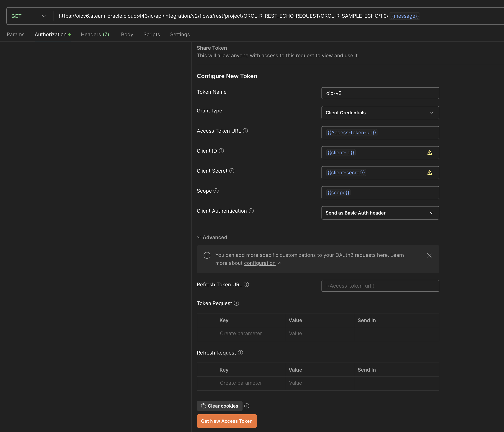Click info icon beside Clear cookies
This screenshot has width=504, height=432.
click(x=247, y=406)
